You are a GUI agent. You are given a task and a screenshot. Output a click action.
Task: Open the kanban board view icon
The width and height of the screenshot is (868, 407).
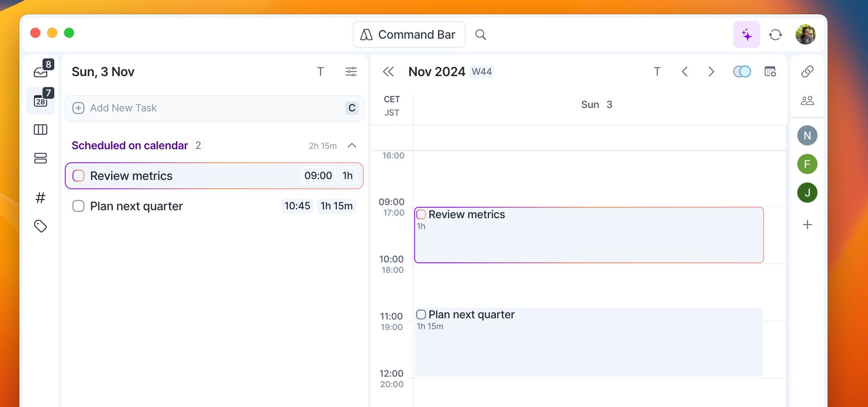click(x=40, y=129)
